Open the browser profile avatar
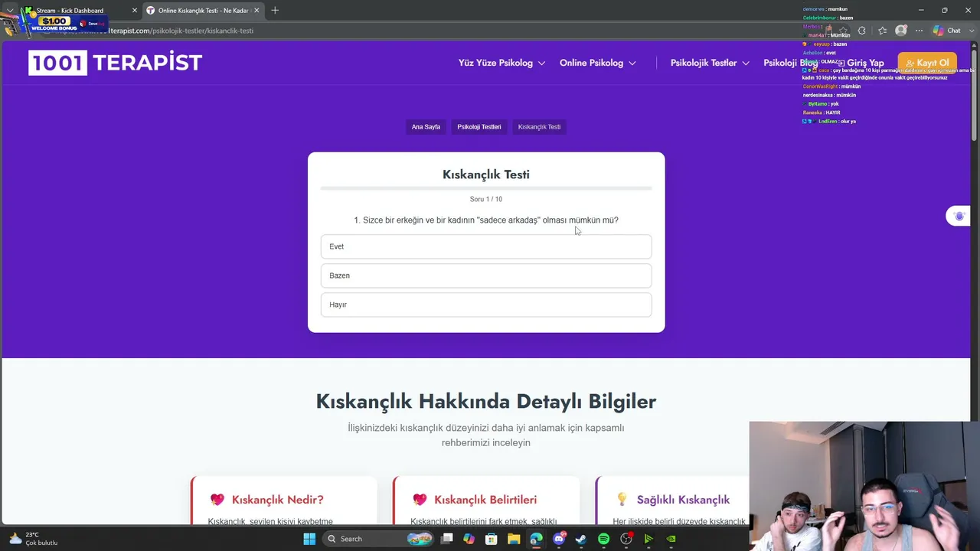This screenshot has height=551, width=980. (x=901, y=31)
